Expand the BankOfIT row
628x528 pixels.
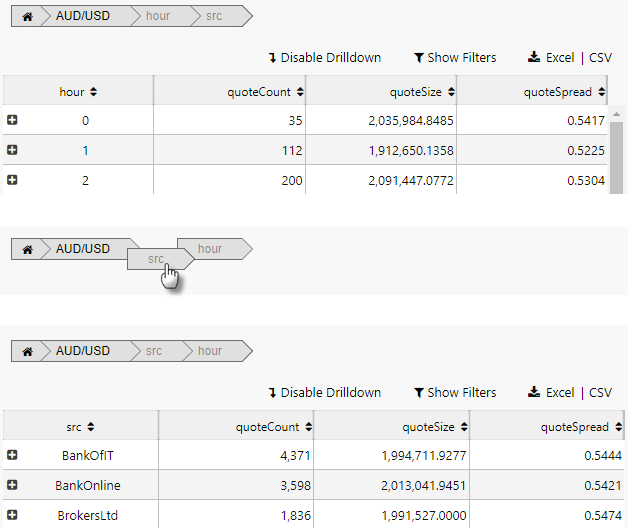point(12,455)
